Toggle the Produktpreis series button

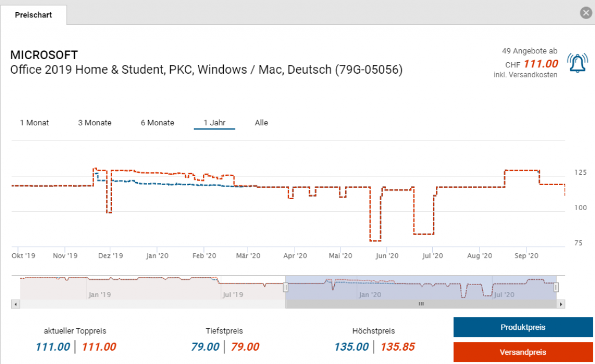pos(523,327)
